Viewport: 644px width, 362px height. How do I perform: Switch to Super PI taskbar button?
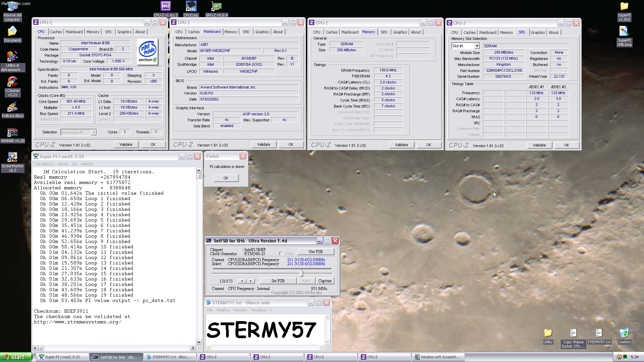[x=62, y=357]
